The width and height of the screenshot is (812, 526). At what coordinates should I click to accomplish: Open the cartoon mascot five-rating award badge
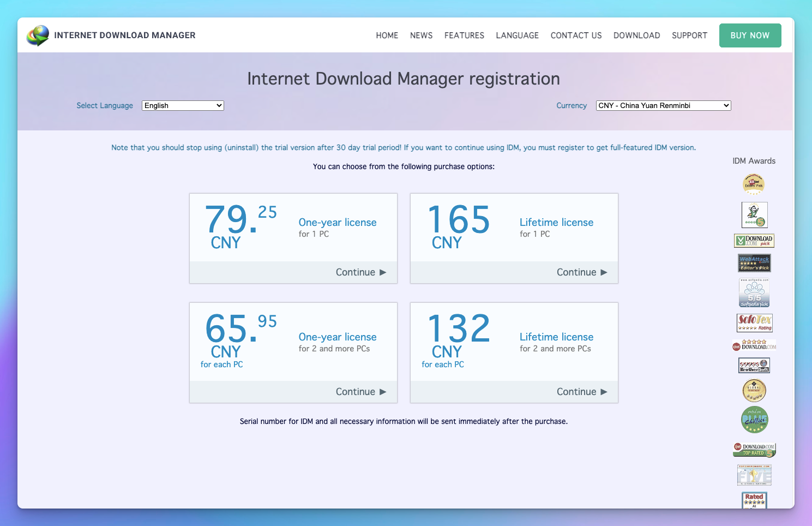pyautogui.click(x=754, y=215)
